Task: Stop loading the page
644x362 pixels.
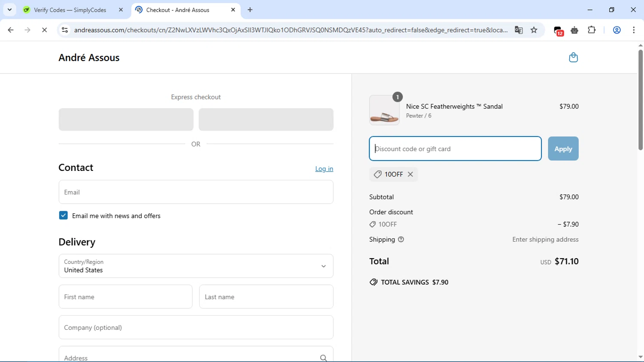Action: pyautogui.click(x=44, y=30)
